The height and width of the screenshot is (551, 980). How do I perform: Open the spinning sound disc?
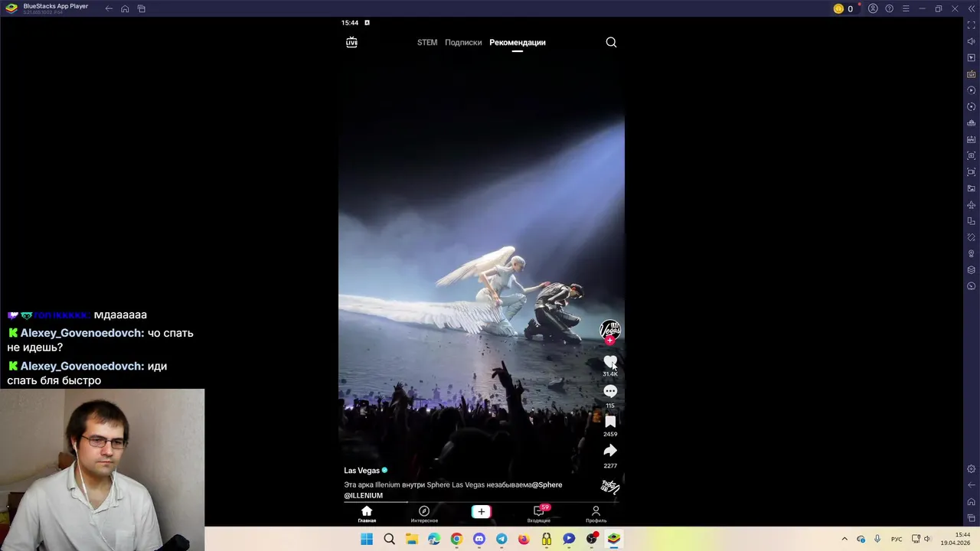pos(610,486)
